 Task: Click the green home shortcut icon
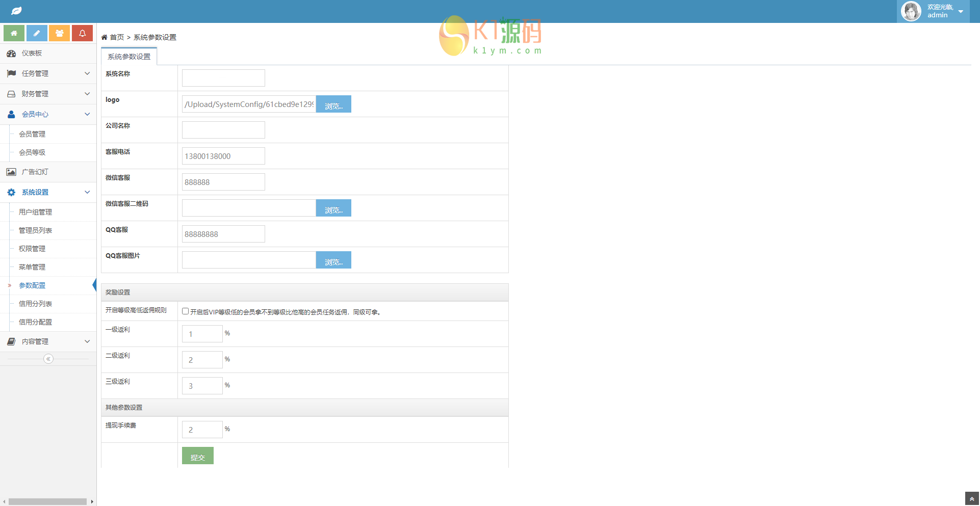14,33
